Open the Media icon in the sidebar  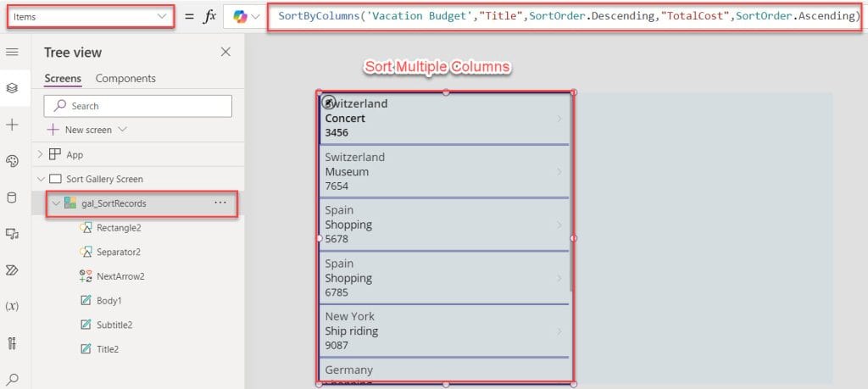click(12, 234)
